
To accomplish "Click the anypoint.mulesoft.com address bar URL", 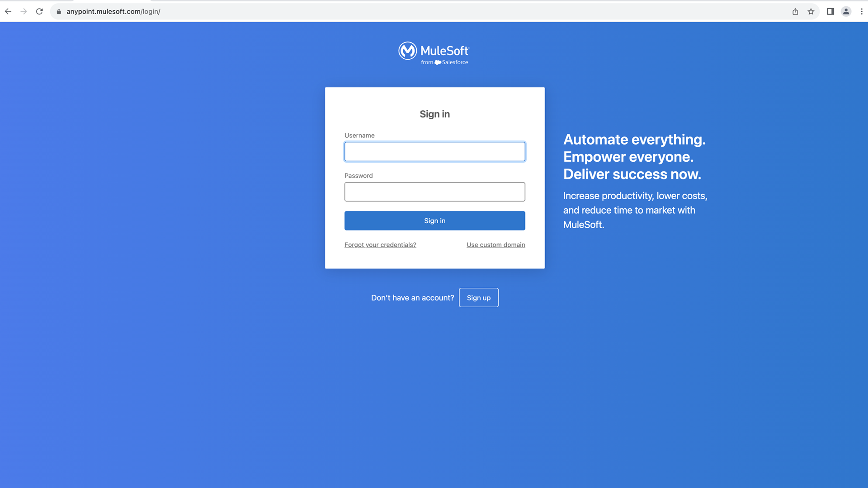I will [113, 11].
